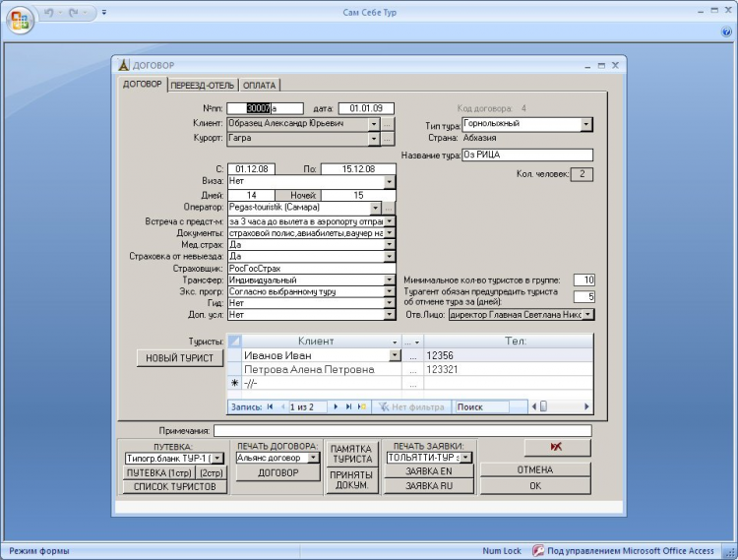Click the red crossed-out delete button
Image resolution: width=738 pixels, height=560 pixels.
[x=557, y=448]
